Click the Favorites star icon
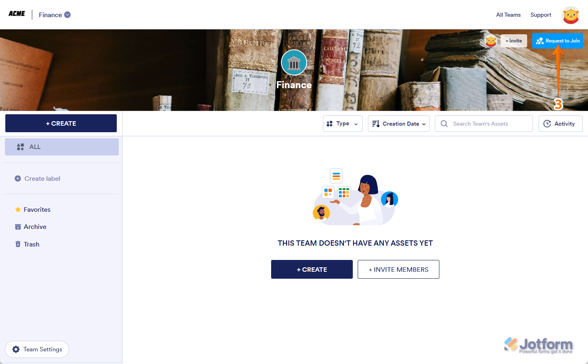 click(18, 209)
